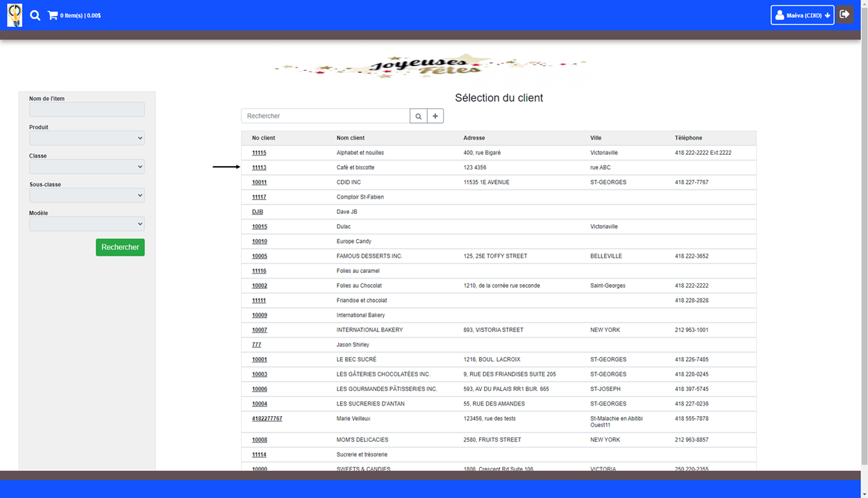Click the lightbulb company logo
Viewport: 868px width, 498px height.
(x=14, y=15)
